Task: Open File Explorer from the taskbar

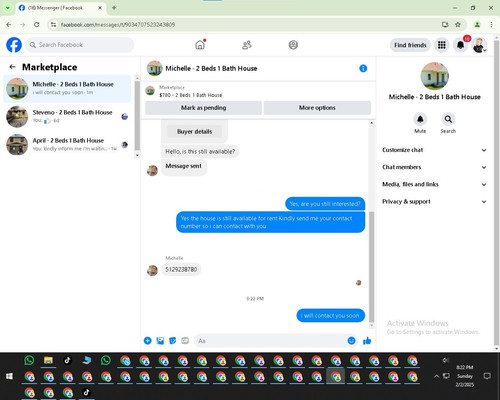Action: coord(48,360)
